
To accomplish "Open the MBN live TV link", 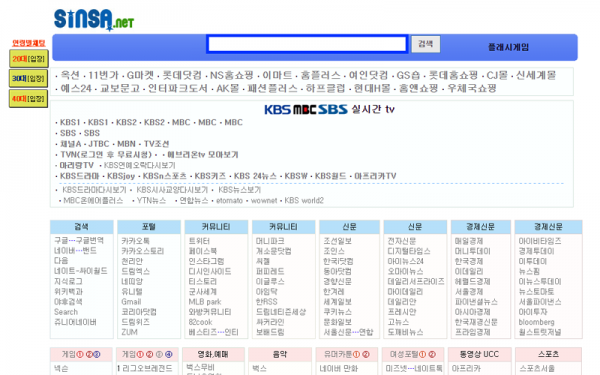I will (x=126, y=144).
